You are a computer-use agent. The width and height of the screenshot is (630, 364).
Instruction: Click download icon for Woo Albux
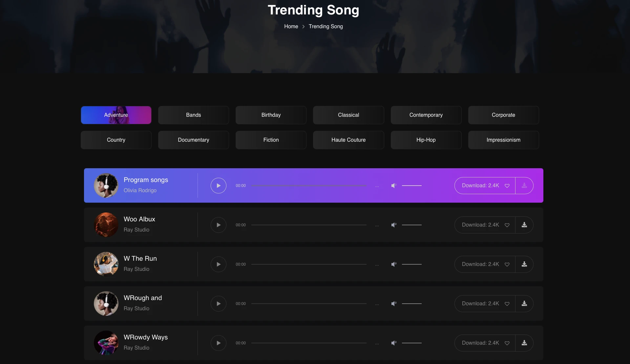point(524,225)
